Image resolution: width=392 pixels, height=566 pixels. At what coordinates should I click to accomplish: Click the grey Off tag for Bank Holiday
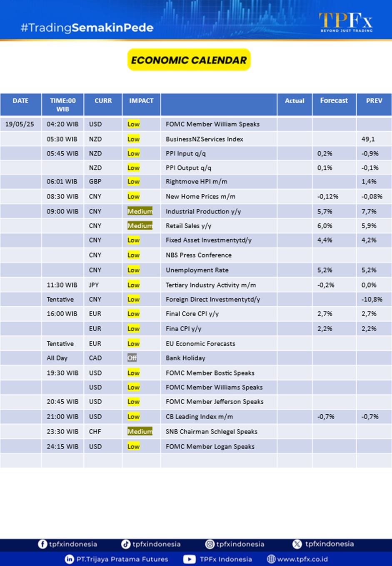(132, 358)
